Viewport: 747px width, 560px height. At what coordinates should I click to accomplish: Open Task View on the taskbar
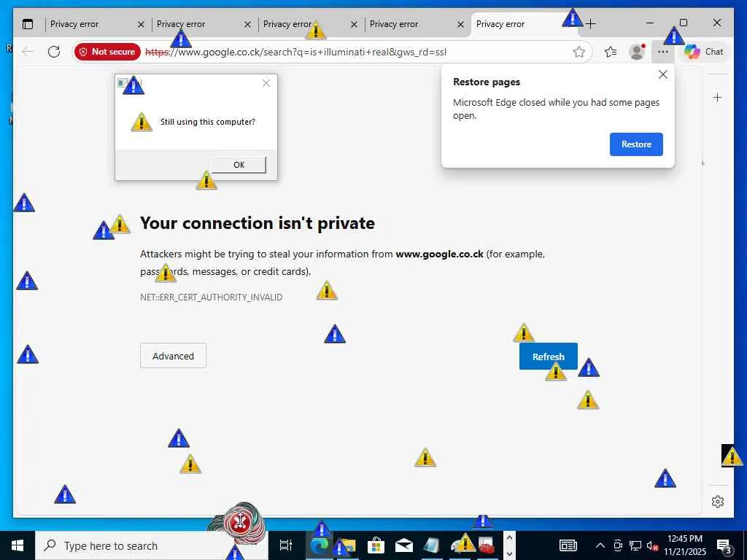[285, 545]
